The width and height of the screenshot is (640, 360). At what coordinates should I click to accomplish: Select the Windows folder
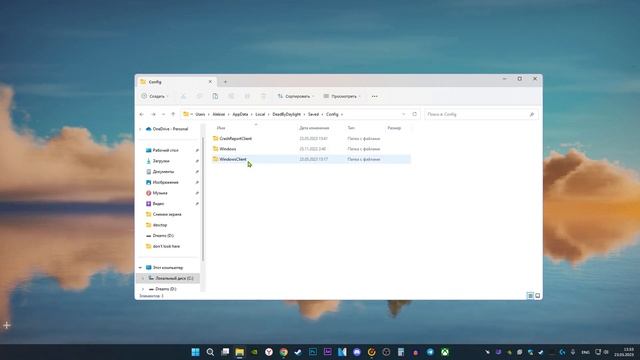[x=228, y=149]
